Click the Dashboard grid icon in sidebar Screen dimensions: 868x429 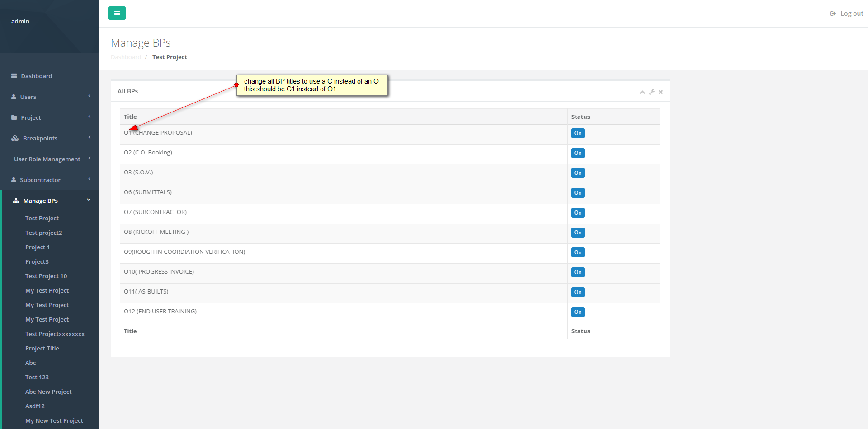pyautogui.click(x=14, y=76)
